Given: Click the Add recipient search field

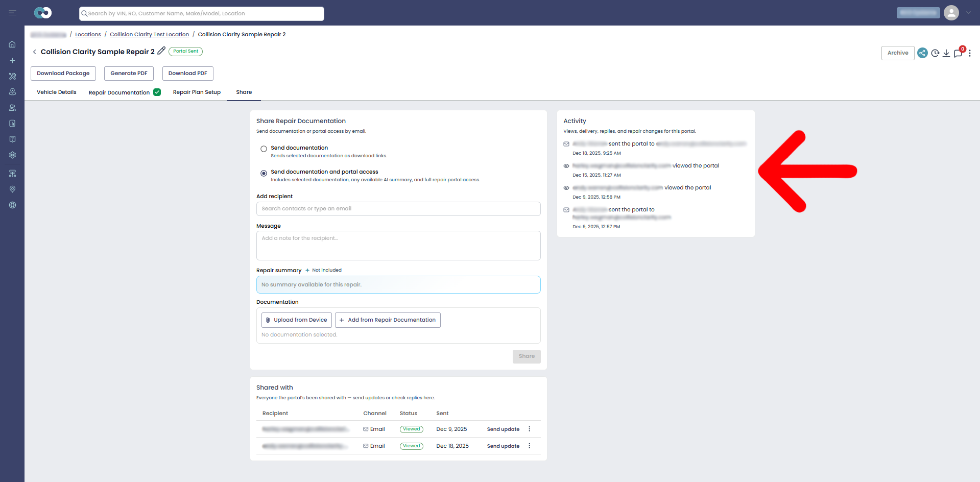Looking at the screenshot, I should pyautogui.click(x=398, y=209).
